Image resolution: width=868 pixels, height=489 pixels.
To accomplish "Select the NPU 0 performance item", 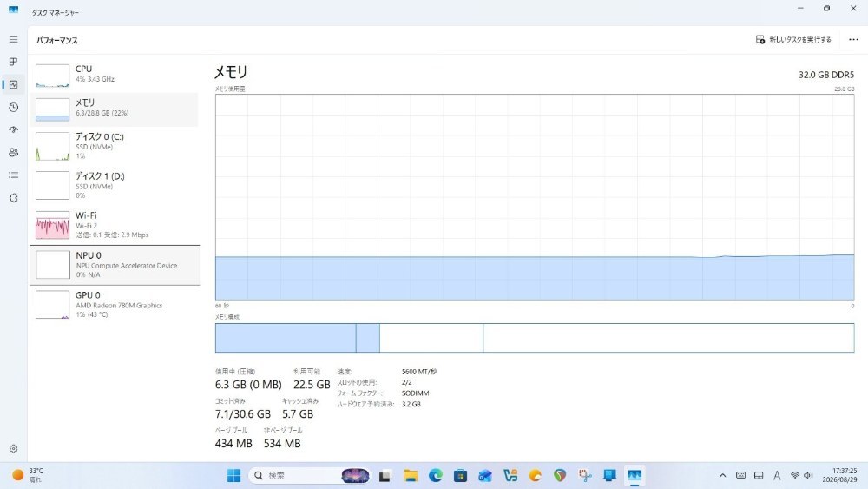I will [x=115, y=265].
